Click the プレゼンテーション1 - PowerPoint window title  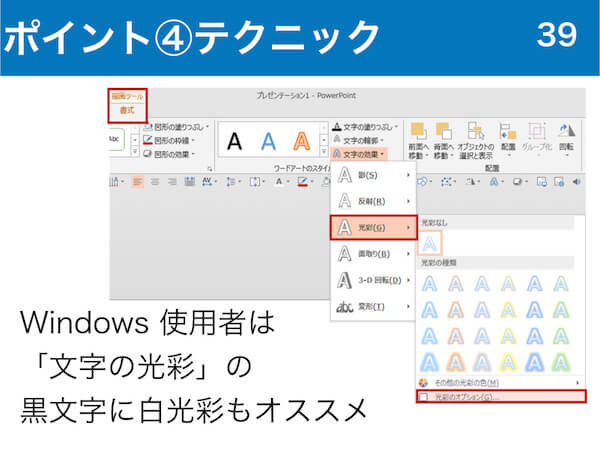(x=306, y=96)
